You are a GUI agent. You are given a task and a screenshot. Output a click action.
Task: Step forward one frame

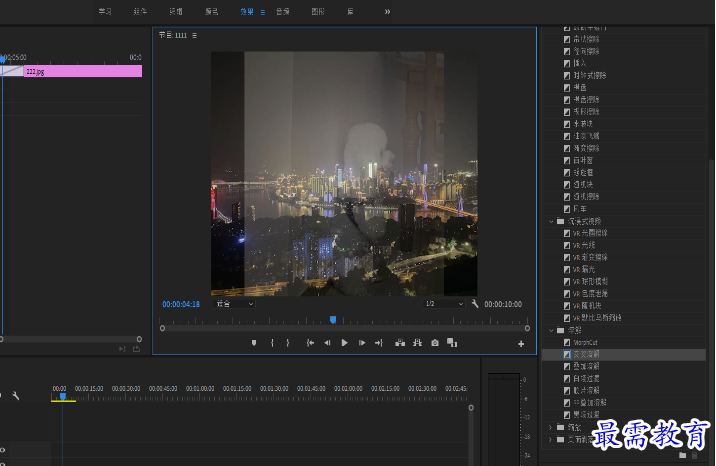[x=362, y=343]
